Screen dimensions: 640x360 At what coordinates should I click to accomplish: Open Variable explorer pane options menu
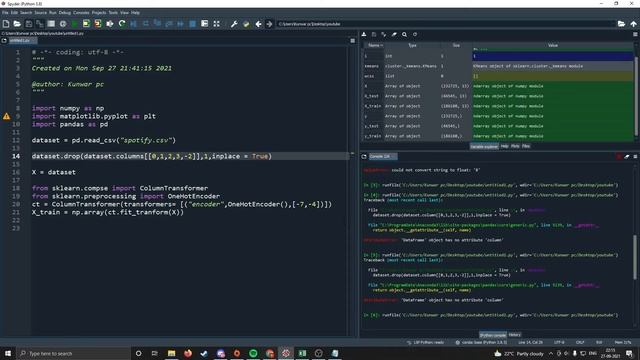click(x=635, y=35)
